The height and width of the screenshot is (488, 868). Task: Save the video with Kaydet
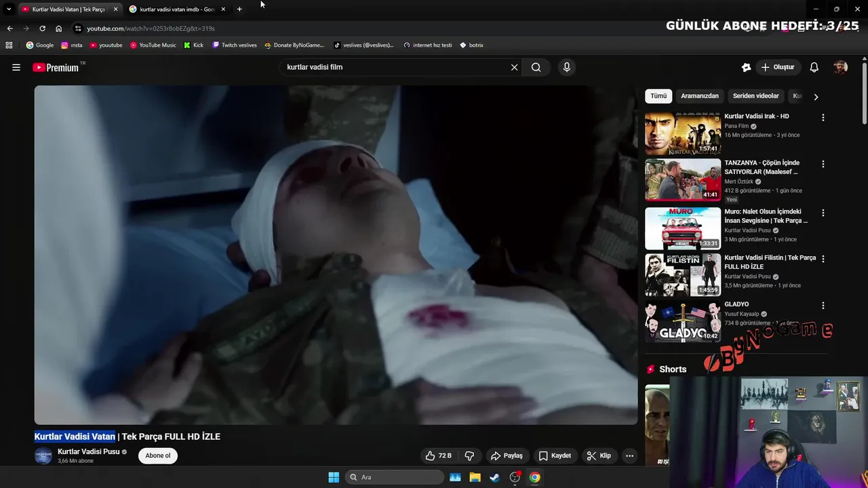tap(555, 455)
